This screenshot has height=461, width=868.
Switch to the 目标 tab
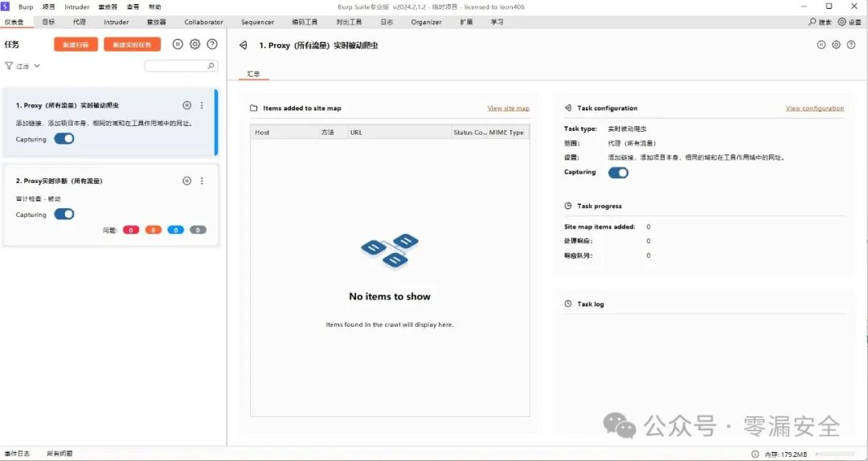click(48, 22)
